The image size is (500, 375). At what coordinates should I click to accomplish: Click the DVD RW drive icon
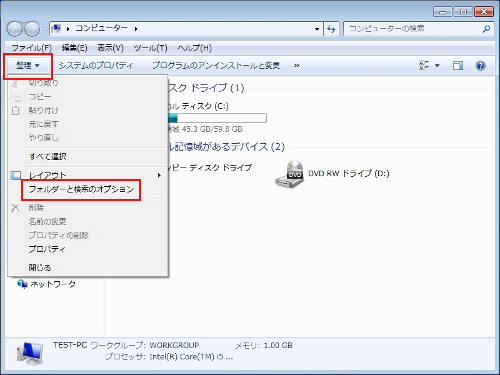pos(289,174)
